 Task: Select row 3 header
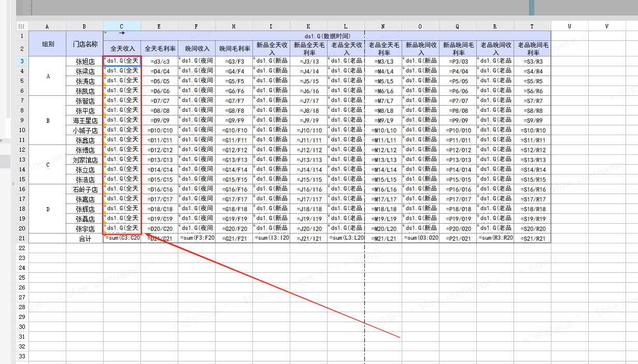coord(22,62)
